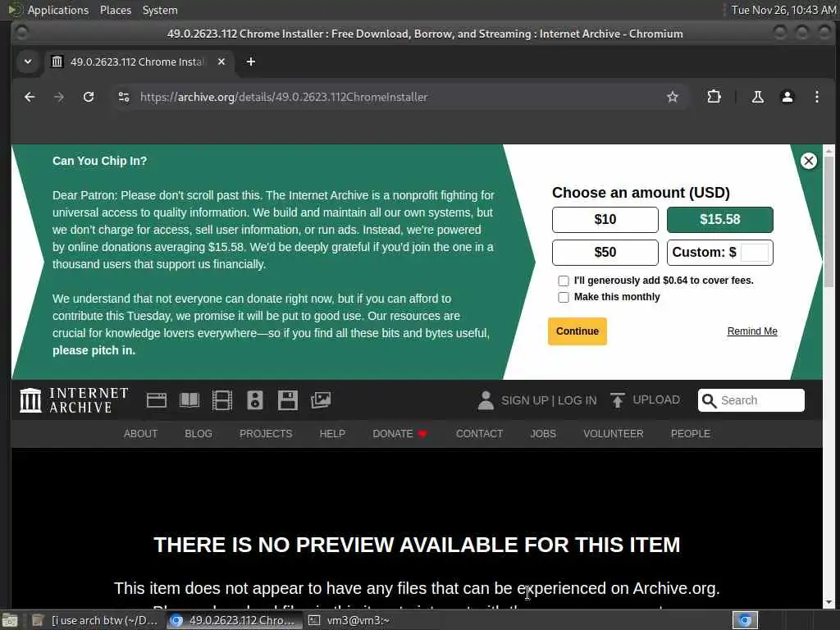Click the upload arrow icon
840x630 pixels.
click(x=617, y=400)
